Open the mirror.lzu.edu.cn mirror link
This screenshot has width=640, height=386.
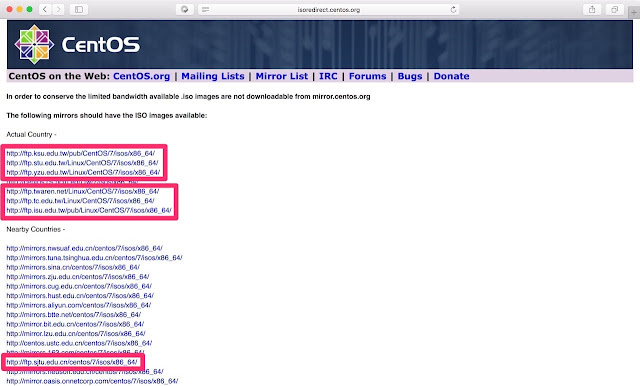(76, 334)
